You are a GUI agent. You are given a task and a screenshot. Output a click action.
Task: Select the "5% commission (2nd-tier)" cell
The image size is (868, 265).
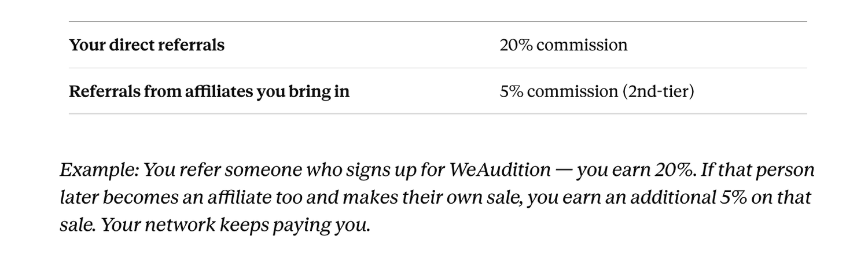click(597, 91)
